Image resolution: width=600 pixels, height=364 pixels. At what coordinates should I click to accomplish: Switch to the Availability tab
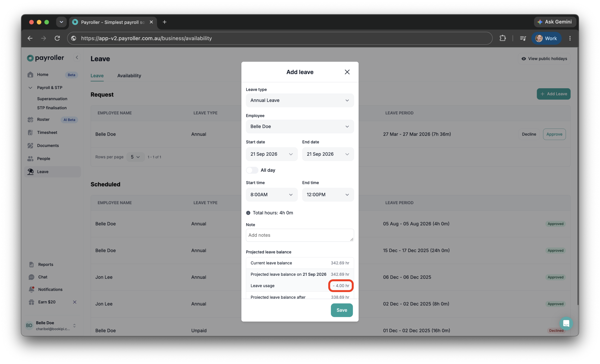click(129, 76)
